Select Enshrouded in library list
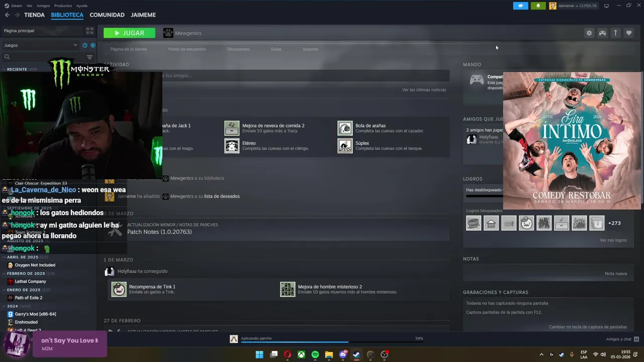Screen dimensions: 644x362 [26, 322]
